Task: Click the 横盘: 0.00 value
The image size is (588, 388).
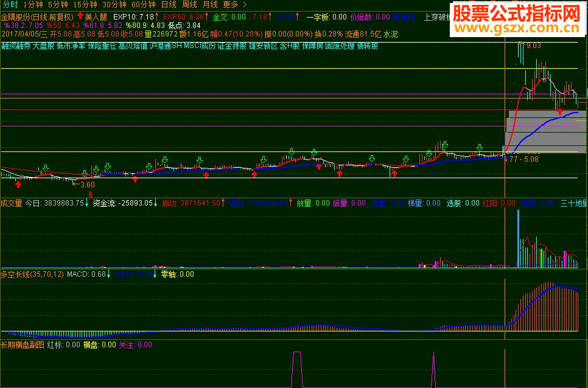Action: [x=99, y=345]
